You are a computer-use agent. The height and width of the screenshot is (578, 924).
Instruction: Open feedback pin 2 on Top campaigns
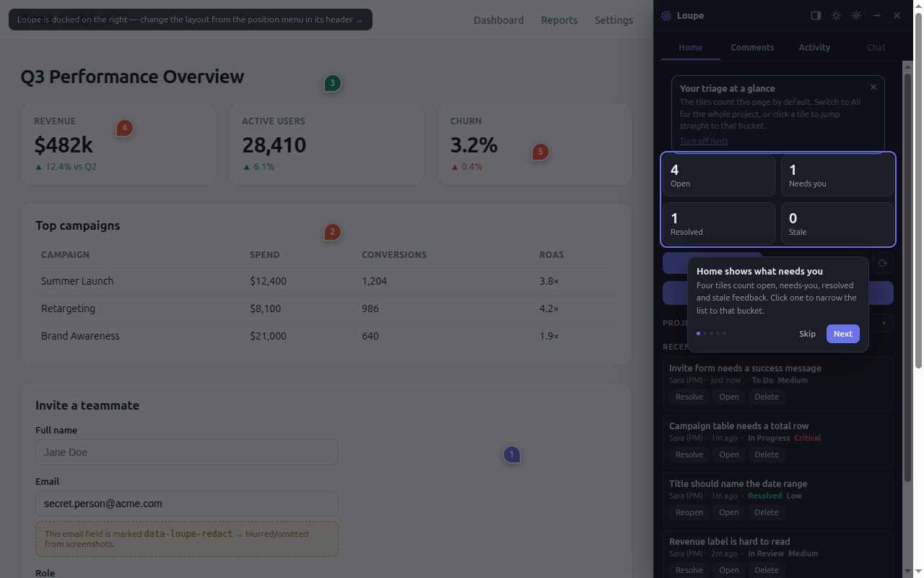click(x=332, y=232)
